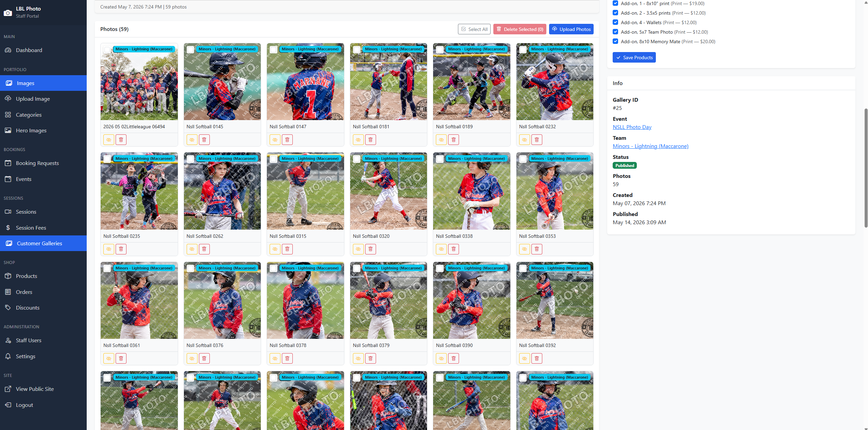Open Categories in sidebar
This screenshot has height=430, width=868.
(43, 115)
